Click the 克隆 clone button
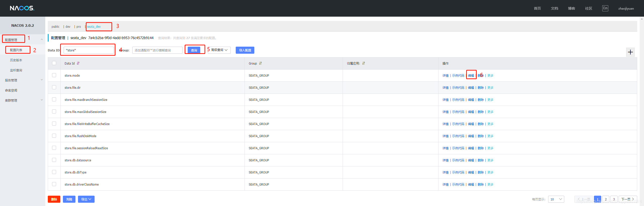Viewport: 644px width, 206px height. tap(69, 199)
